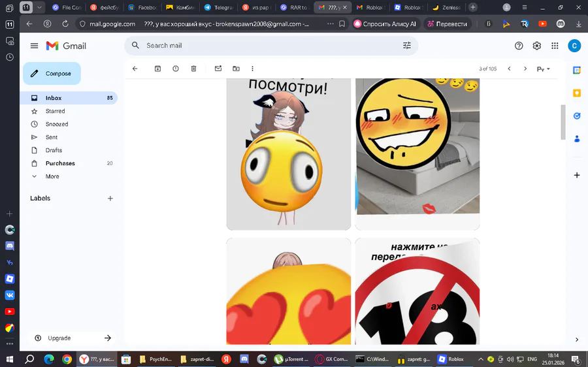This screenshot has height=367, width=588.
Task: Go to the older email
Action: point(525,69)
